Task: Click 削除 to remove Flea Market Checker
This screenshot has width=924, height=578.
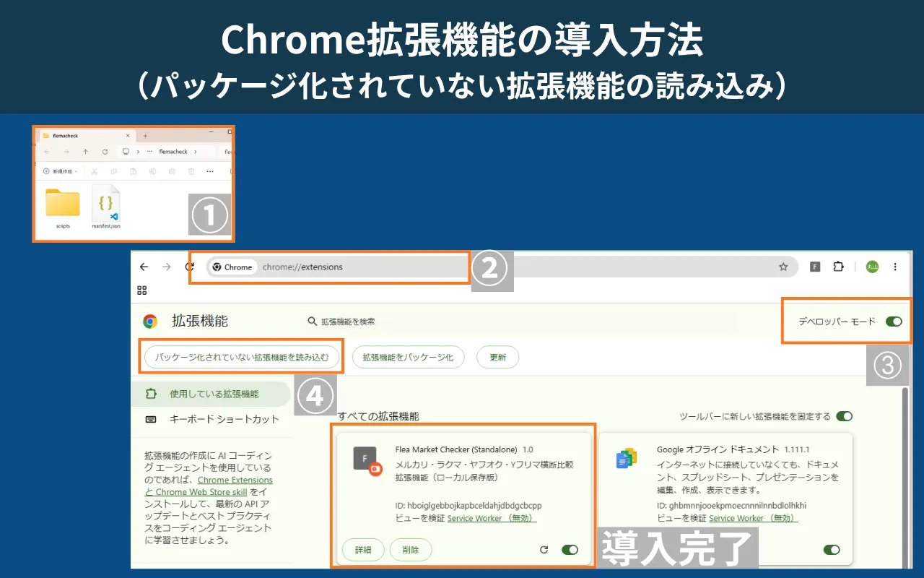Action: [411, 550]
